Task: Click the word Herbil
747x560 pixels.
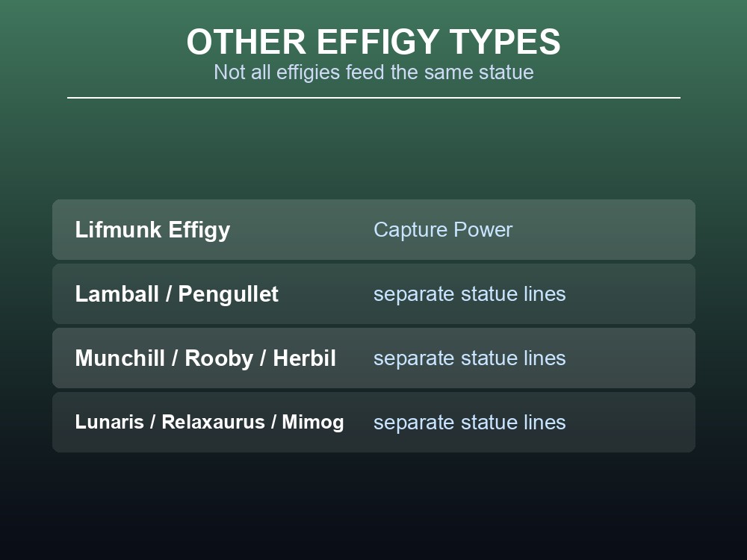Action: [305, 358]
